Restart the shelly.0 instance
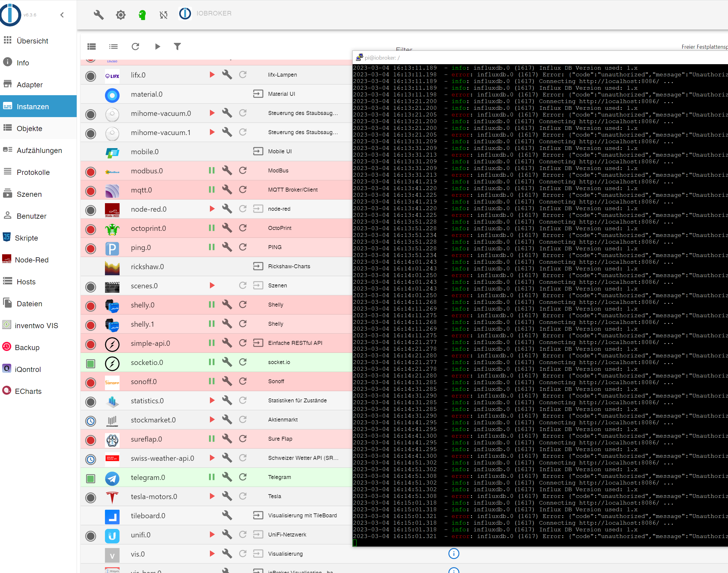 (243, 305)
